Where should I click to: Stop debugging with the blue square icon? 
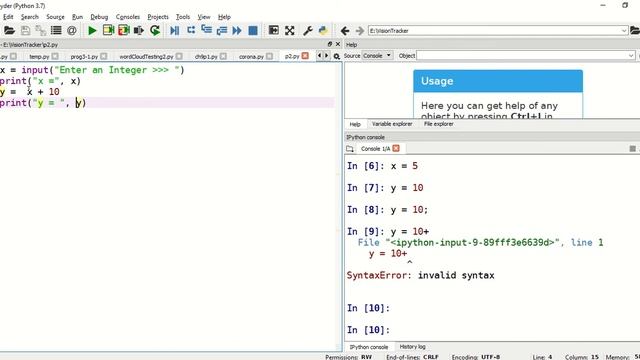(253, 31)
